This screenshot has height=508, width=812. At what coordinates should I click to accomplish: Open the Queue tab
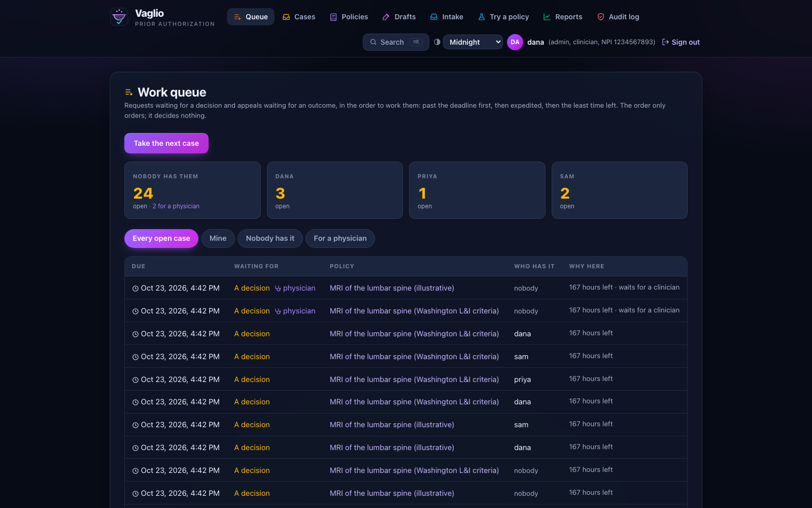(251, 17)
